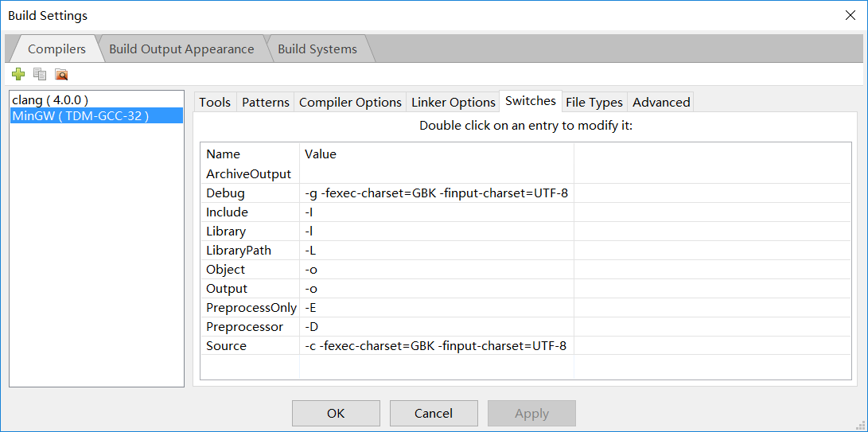Switch to the Advanced tab
The image size is (868, 432).
(661, 102)
